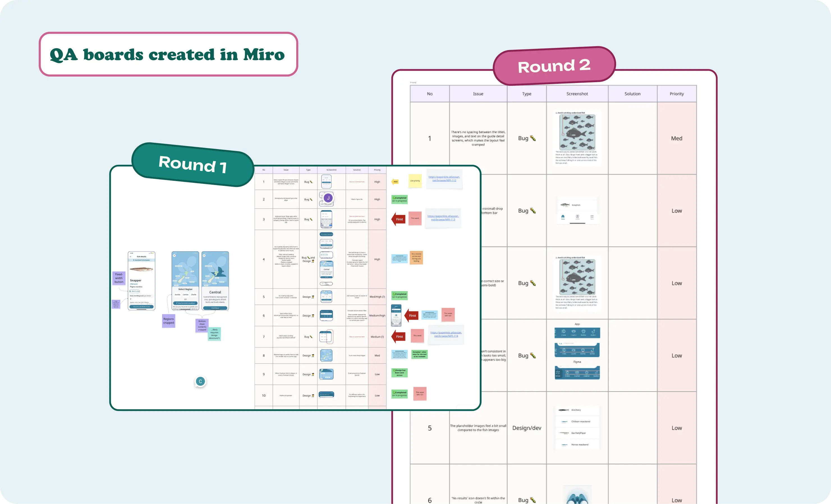Click the red 'First' arrow beside MPI-113 link
831x504 pixels.
(x=399, y=219)
